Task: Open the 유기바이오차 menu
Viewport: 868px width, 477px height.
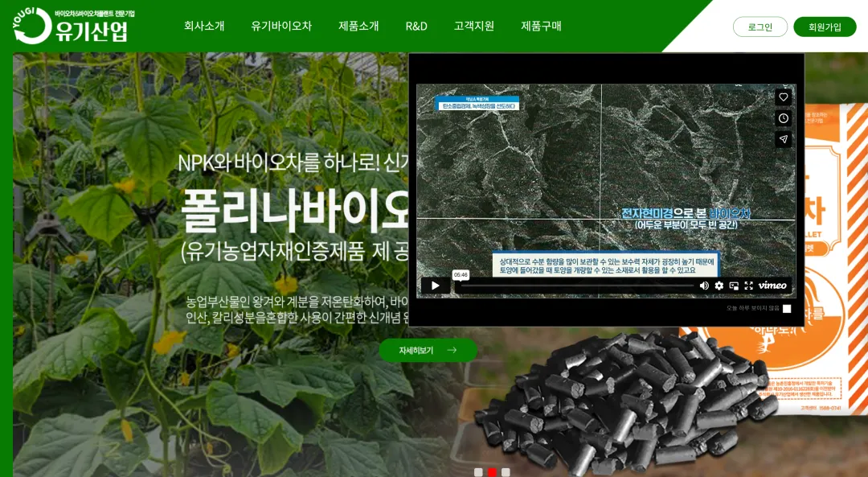Action: click(281, 26)
